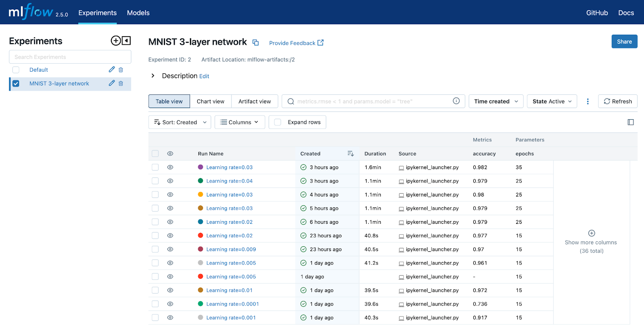Copy the experiment name MNIST 3-layer network

[x=256, y=43]
